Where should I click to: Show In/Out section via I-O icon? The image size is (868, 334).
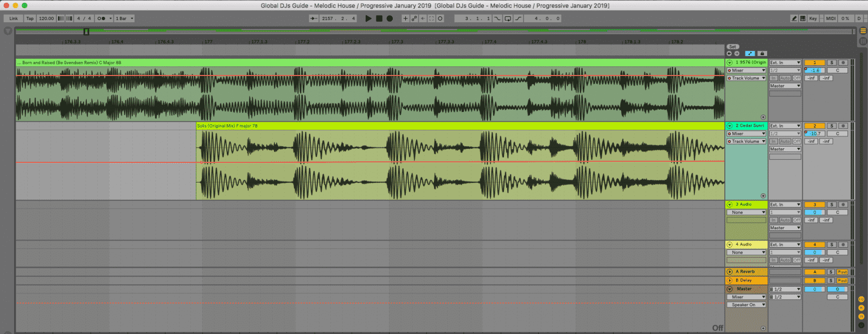point(861,300)
